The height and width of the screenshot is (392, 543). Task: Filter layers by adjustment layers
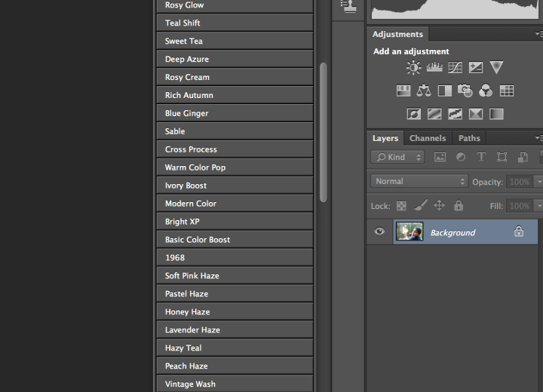pyautogui.click(x=461, y=158)
